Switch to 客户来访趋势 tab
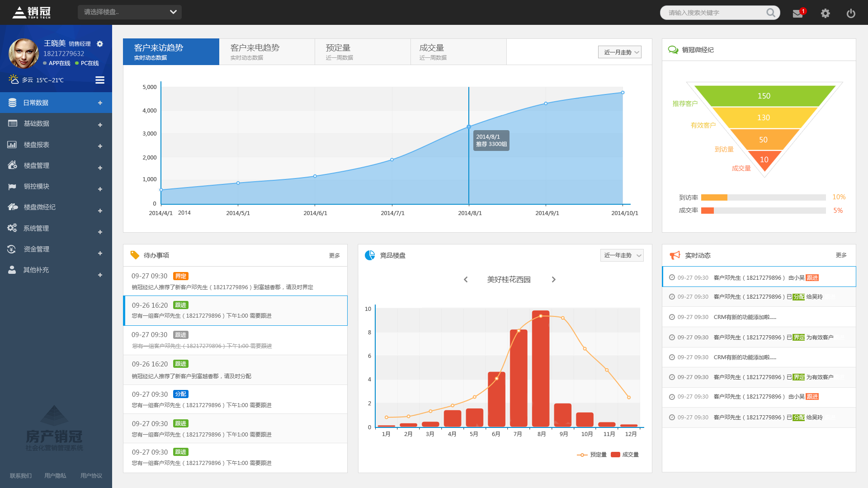This screenshot has width=868, height=488. click(171, 52)
